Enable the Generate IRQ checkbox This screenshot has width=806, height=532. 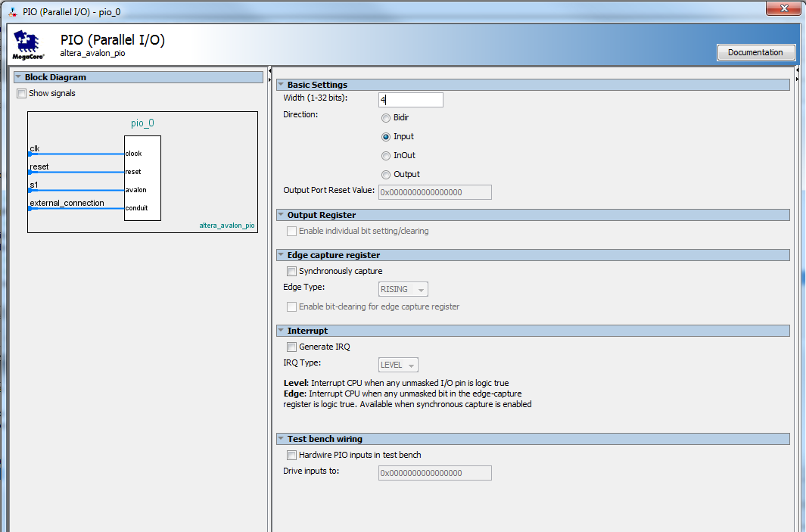(x=291, y=347)
